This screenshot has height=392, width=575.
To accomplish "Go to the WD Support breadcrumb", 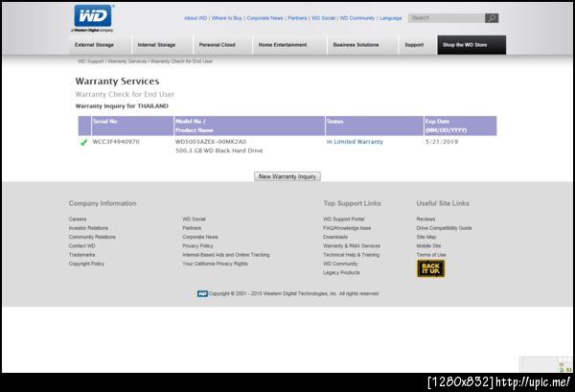I will pos(91,61).
